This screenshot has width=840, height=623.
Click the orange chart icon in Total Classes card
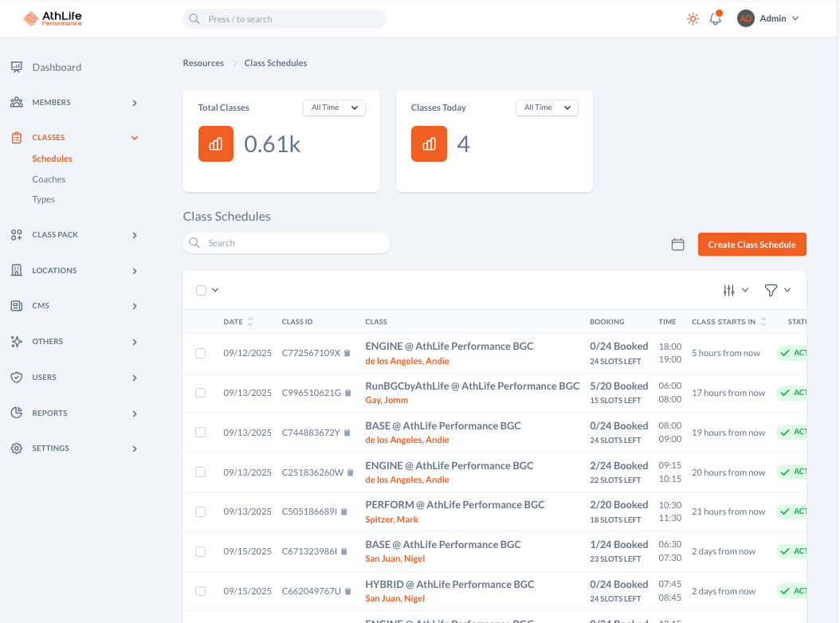pos(215,143)
